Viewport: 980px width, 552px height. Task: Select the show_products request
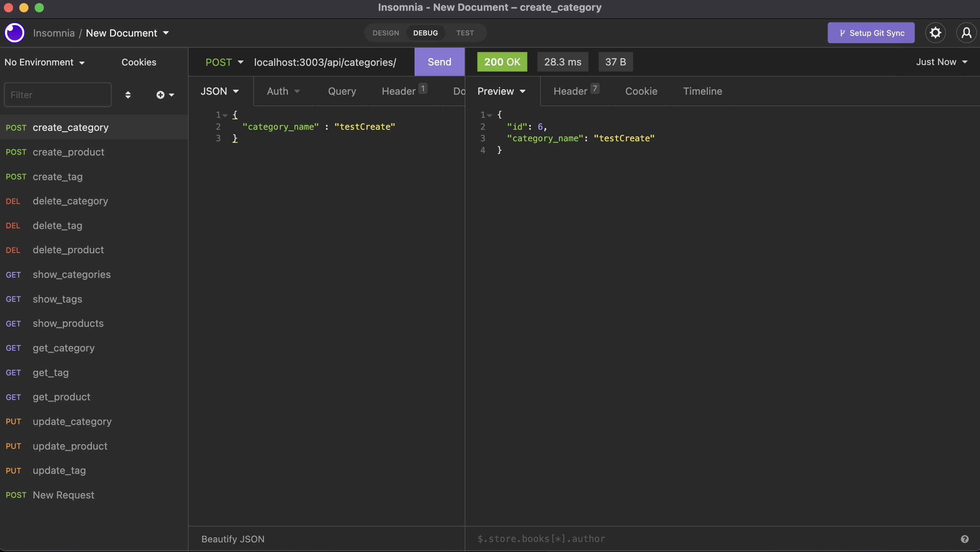(x=94, y=323)
